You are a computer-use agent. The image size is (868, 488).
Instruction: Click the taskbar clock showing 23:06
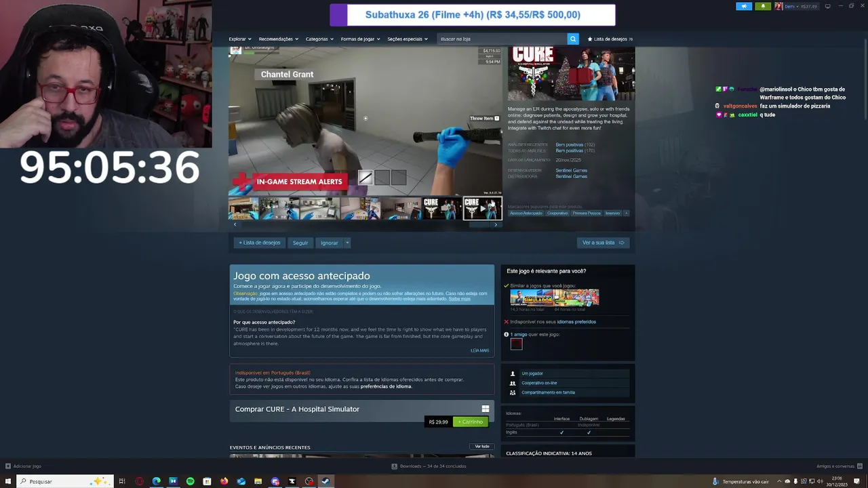pos(837,481)
